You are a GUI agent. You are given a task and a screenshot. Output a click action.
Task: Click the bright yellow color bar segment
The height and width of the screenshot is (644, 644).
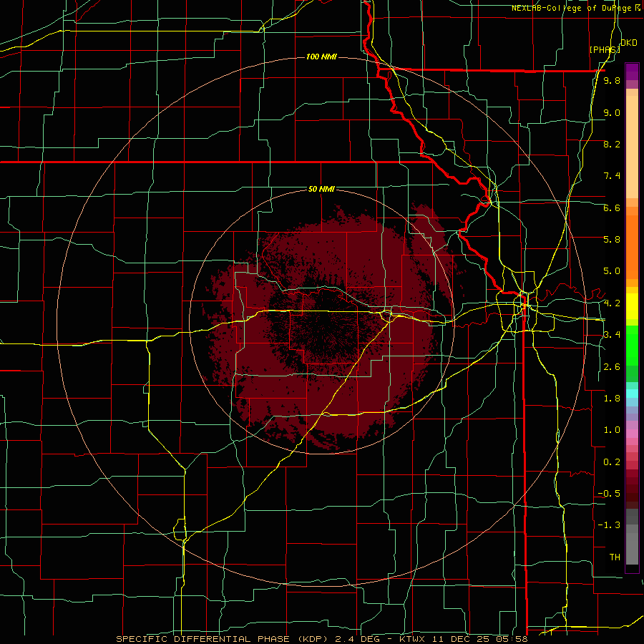632,306
